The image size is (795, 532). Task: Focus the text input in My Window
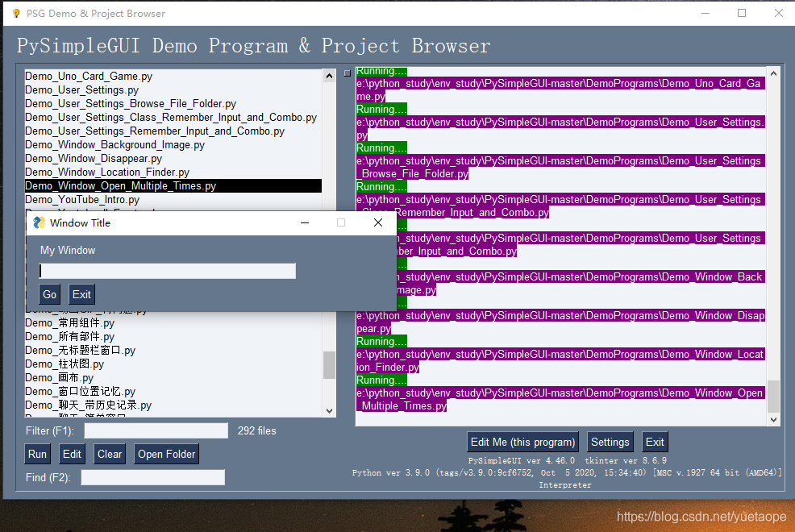tap(168, 271)
